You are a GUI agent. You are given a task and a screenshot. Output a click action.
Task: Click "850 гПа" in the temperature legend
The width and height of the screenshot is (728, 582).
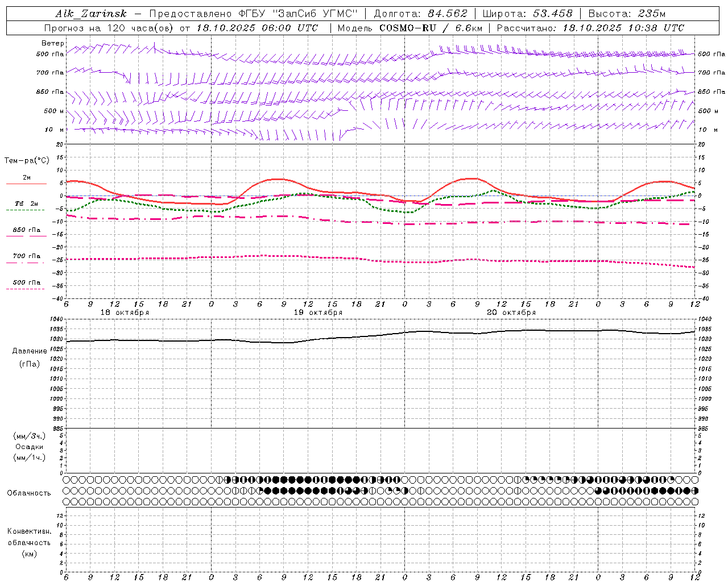[27, 230]
